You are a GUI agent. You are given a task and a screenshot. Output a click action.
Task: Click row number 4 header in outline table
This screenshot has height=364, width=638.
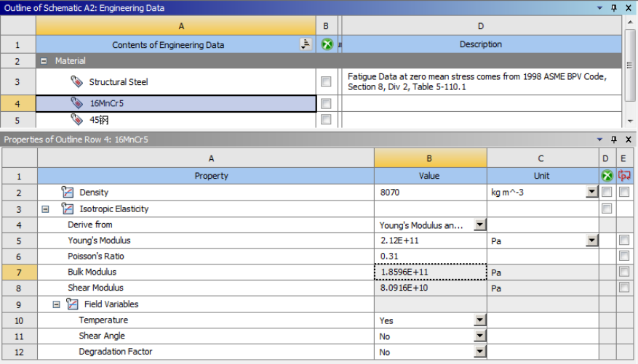[17, 104]
